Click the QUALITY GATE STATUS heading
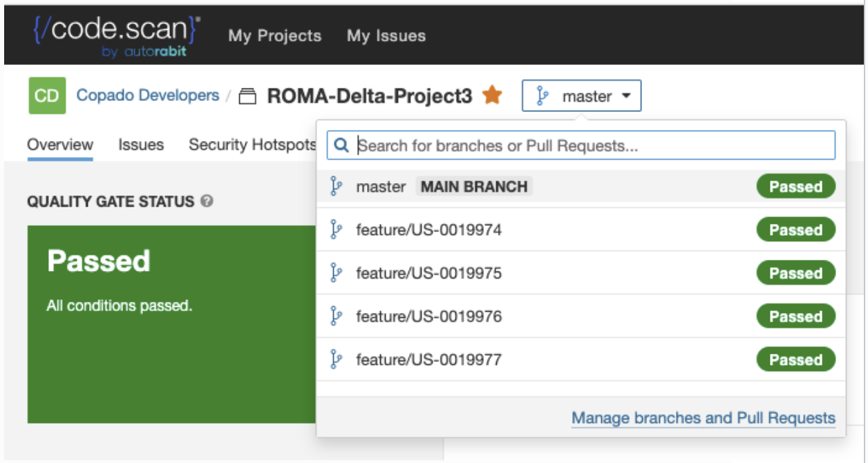Screen dimensions: 868x463 pyautogui.click(x=111, y=202)
